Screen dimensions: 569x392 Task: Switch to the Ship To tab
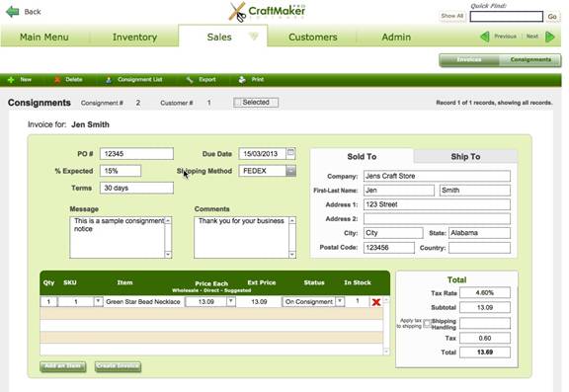tap(465, 157)
